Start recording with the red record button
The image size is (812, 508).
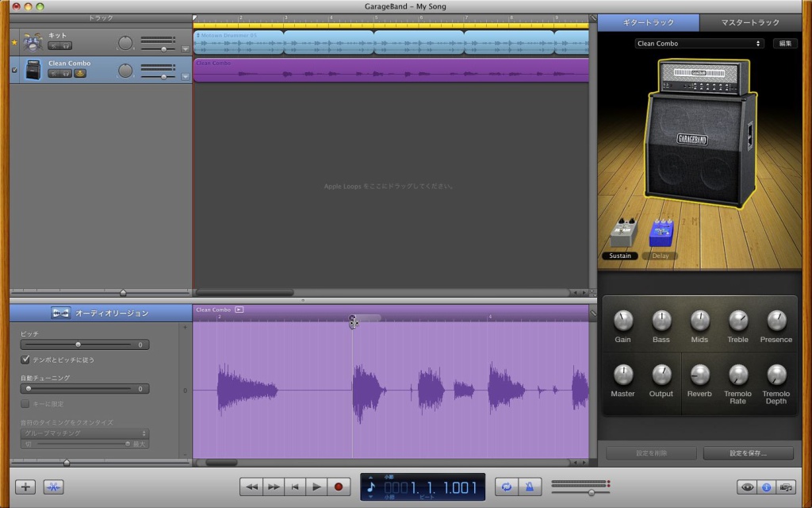[x=339, y=487]
